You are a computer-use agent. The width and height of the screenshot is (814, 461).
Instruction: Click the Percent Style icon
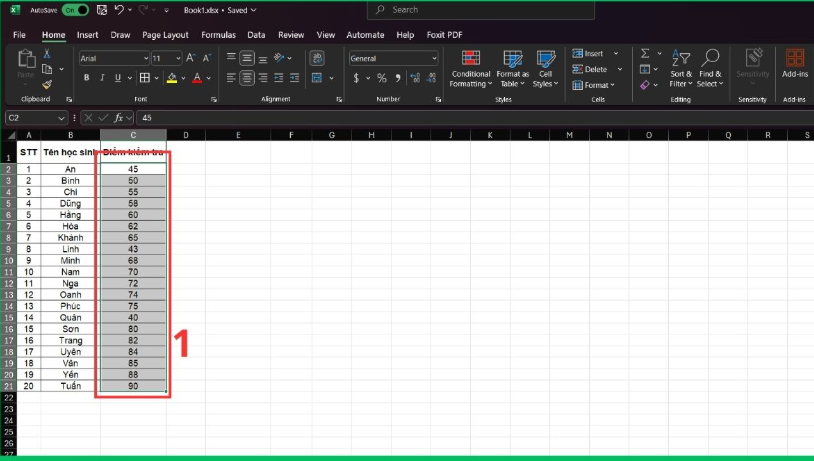point(382,78)
